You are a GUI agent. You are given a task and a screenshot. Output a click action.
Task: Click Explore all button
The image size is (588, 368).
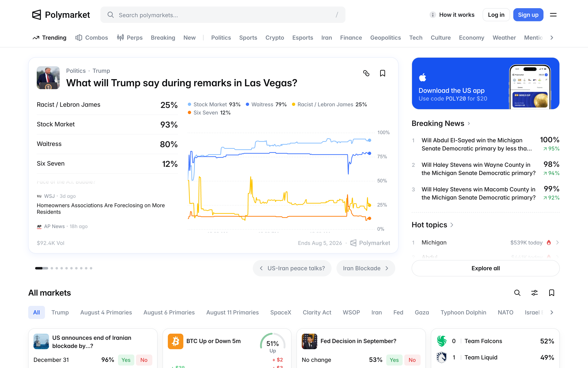(486, 268)
